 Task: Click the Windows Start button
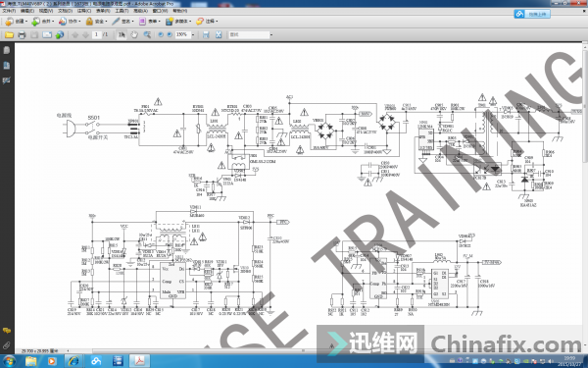9,361
